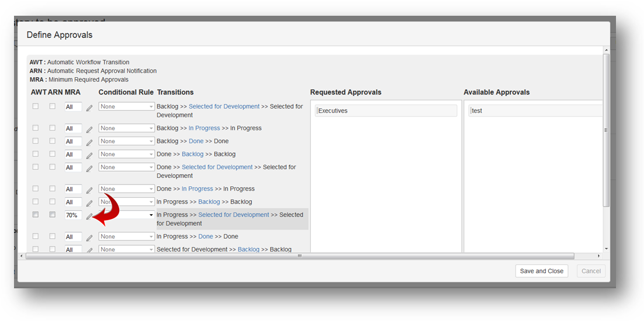Click Save and Close button
644x321 pixels.
click(541, 271)
